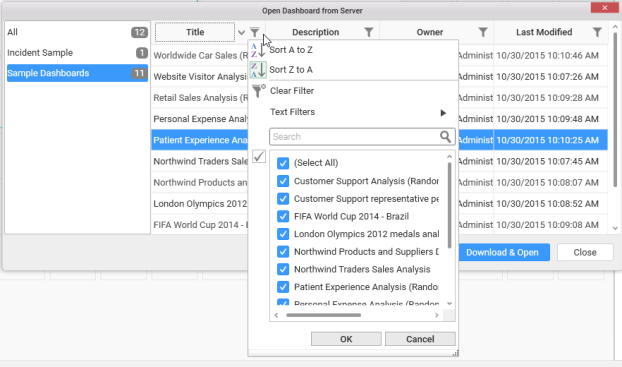
Task: Toggle the checkmark button beside the filter list
Action: click(x=259, y=156)
